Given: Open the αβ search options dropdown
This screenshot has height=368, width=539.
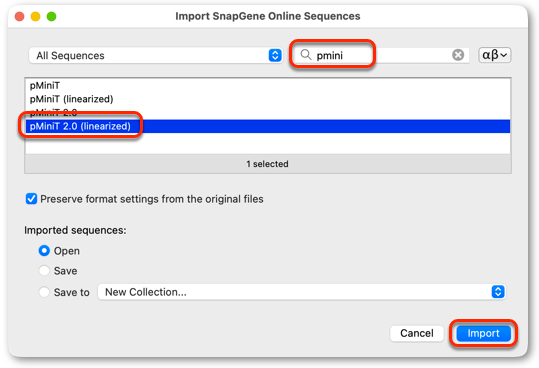Looking at the screenshot, I should (494, 55).
